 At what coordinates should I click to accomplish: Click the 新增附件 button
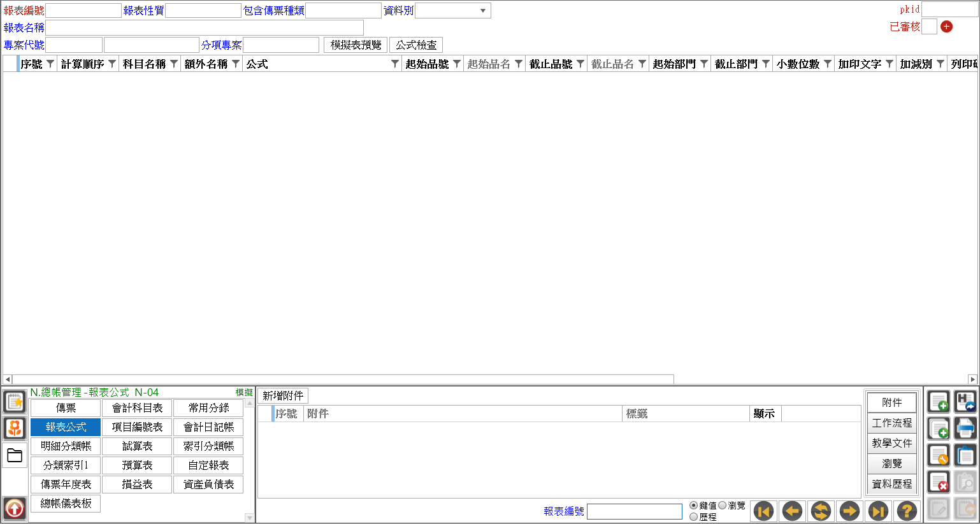pyautogui.click(x=283, y=396)
